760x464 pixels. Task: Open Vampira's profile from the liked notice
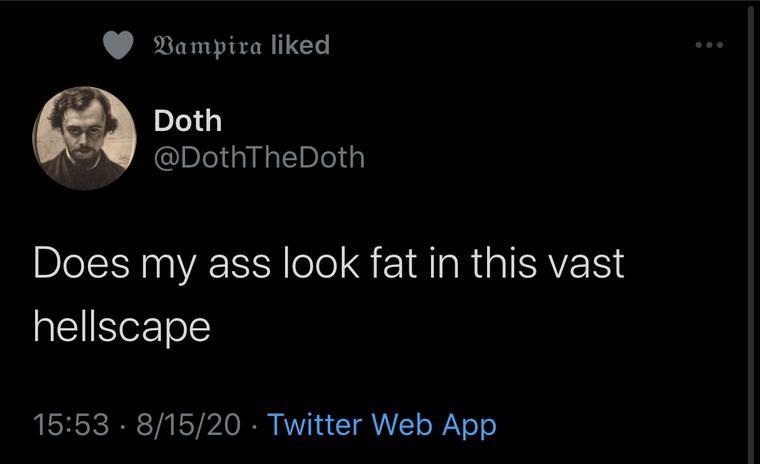(x=205, y=45)
